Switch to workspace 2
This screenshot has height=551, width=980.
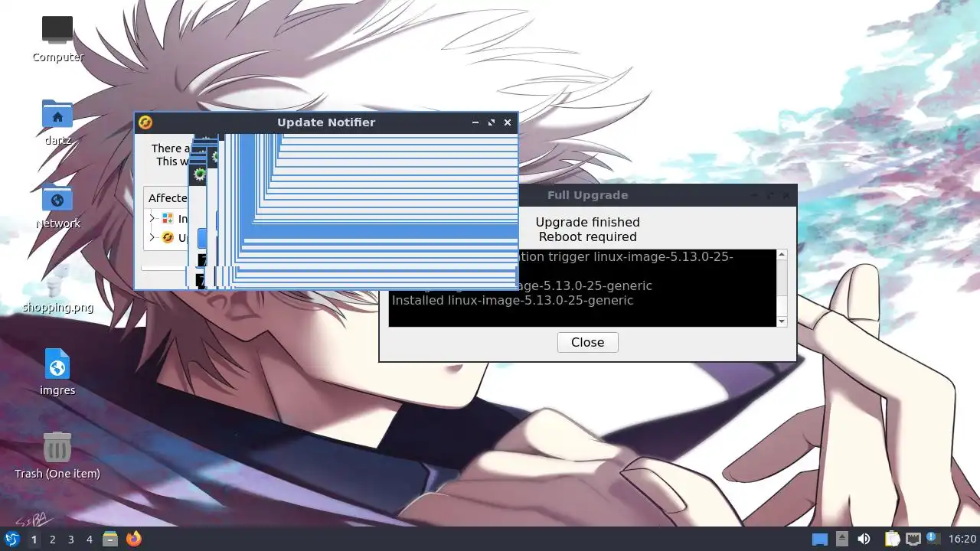(53, 540)
